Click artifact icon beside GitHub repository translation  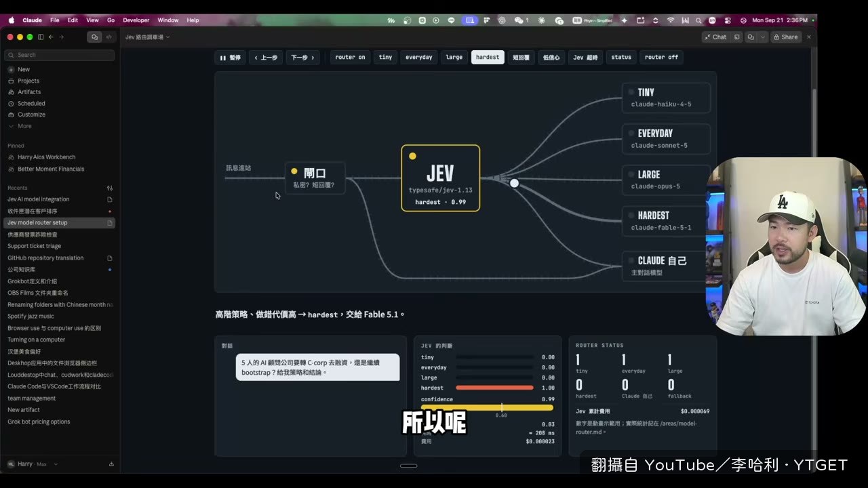[x=110, y=258]
